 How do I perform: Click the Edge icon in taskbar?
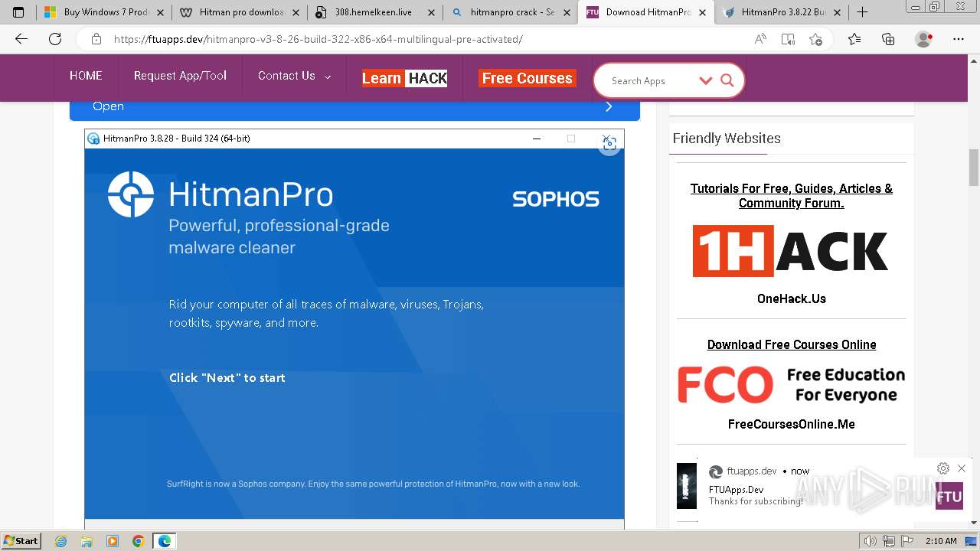[x=164, y=541]
